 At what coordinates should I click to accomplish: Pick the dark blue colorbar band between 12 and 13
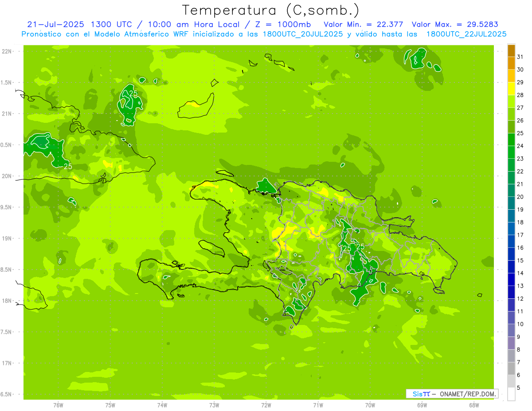511,293
